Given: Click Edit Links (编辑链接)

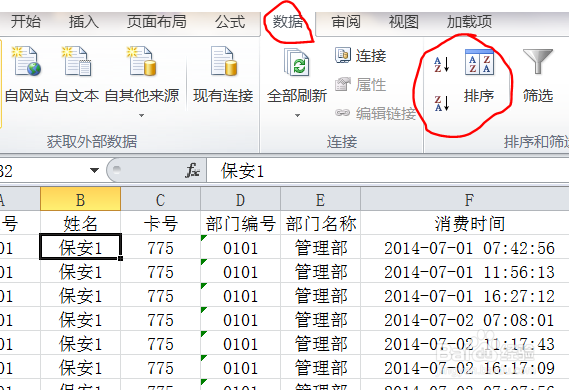Looking at the screenshot, I should pos(375,114).
